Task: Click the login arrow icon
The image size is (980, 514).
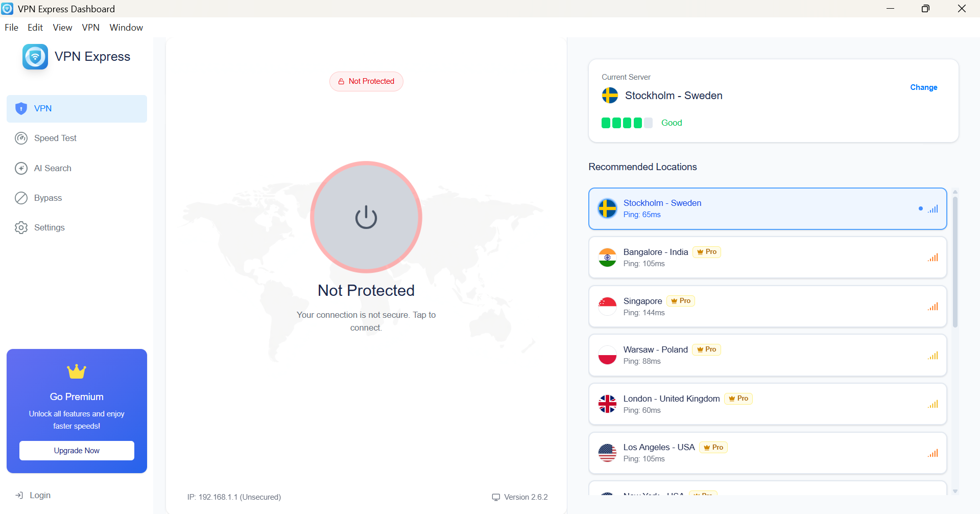Action: click(19, 495)
